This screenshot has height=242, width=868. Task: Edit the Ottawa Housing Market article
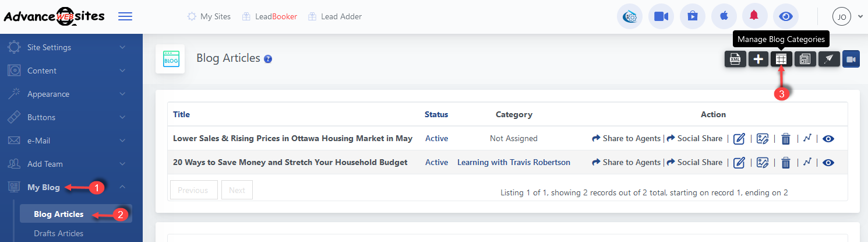(739, 139)
